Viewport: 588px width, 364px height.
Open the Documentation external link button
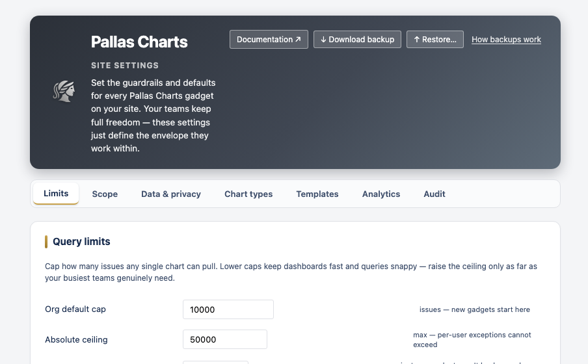[269, 40]
